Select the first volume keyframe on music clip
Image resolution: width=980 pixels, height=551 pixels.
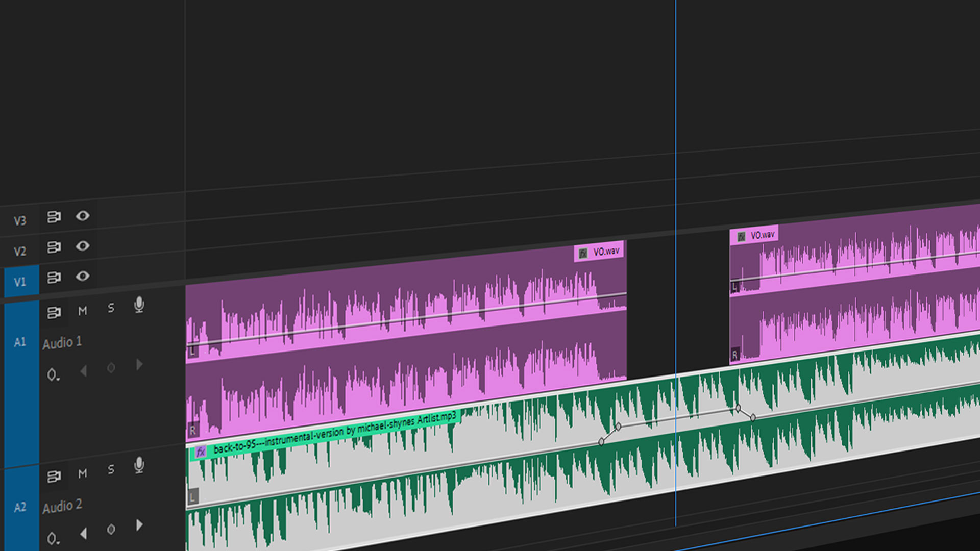601,442
